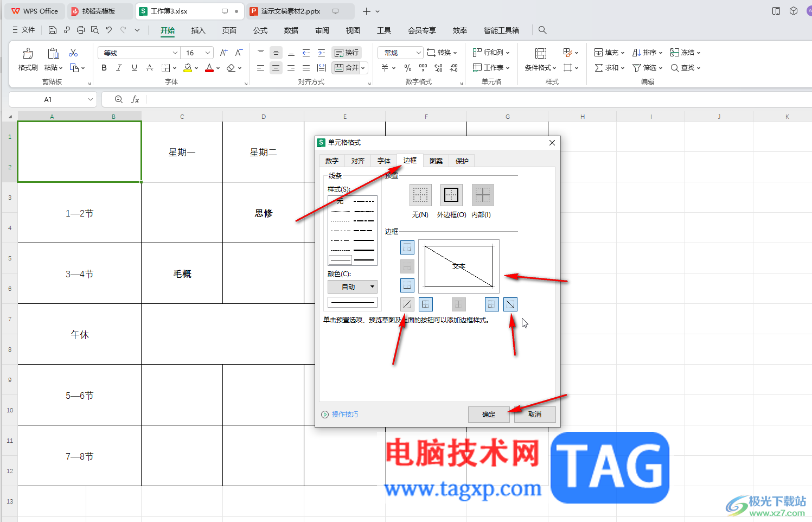Click the Paste (粘贴) clipboard icon
This screenshot has height=522, width=812.
coord(53,53)
